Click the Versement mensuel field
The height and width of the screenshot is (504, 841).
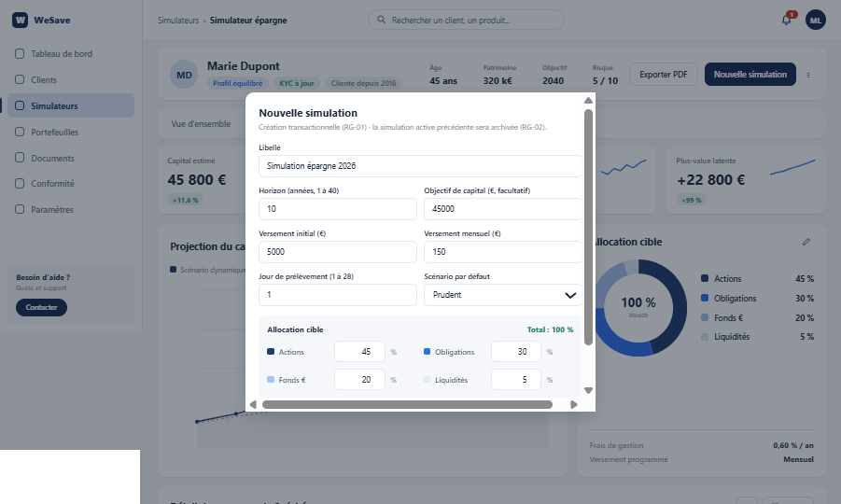503,252
